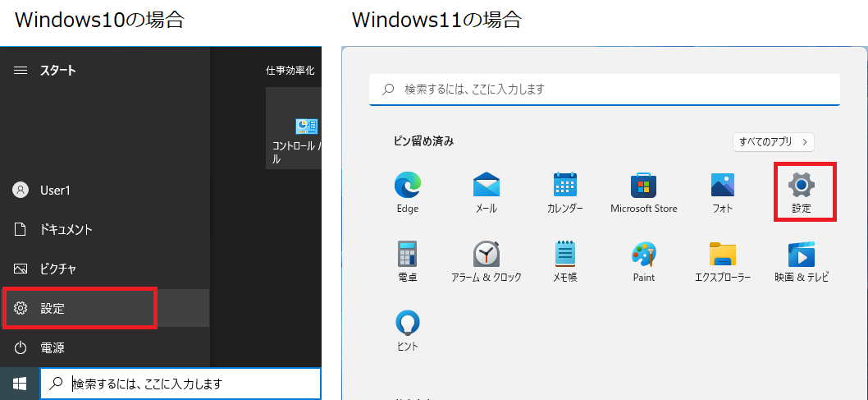Click the hamburger menu next to スタート
This screenshot has width=868, height=400.
[x=21, y=71]
